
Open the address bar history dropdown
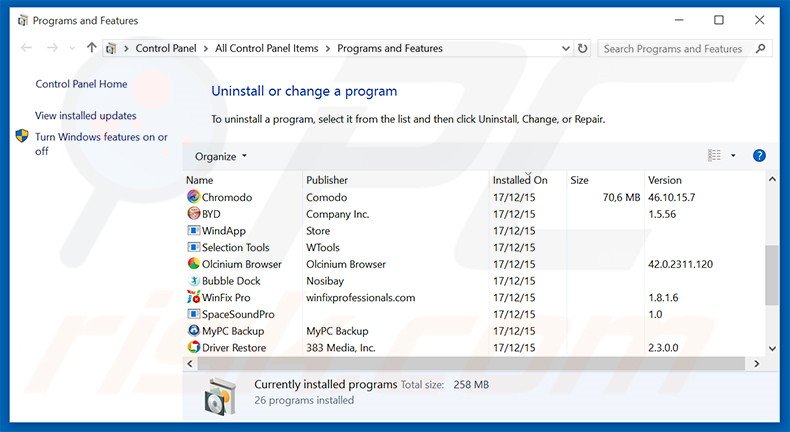click(566, 48)
